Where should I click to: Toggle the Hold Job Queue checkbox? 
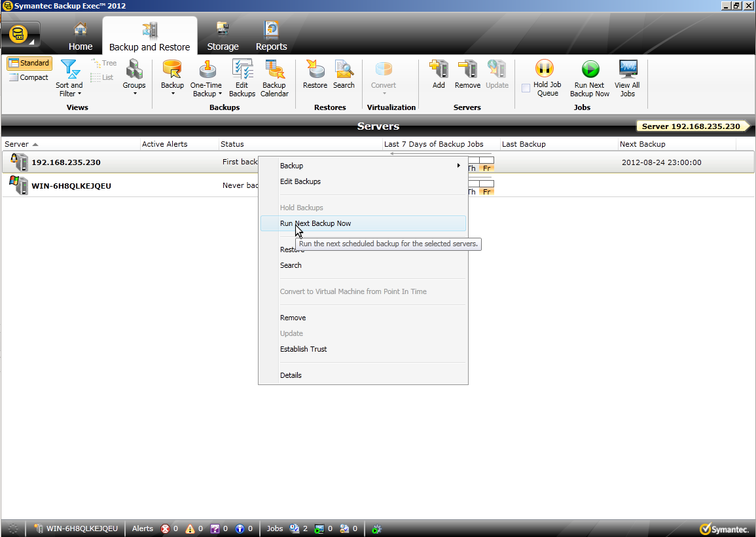(x=526, y=88)
